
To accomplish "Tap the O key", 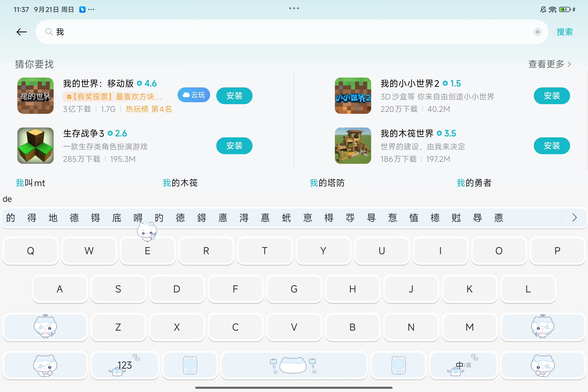I will tap(499, 251).
